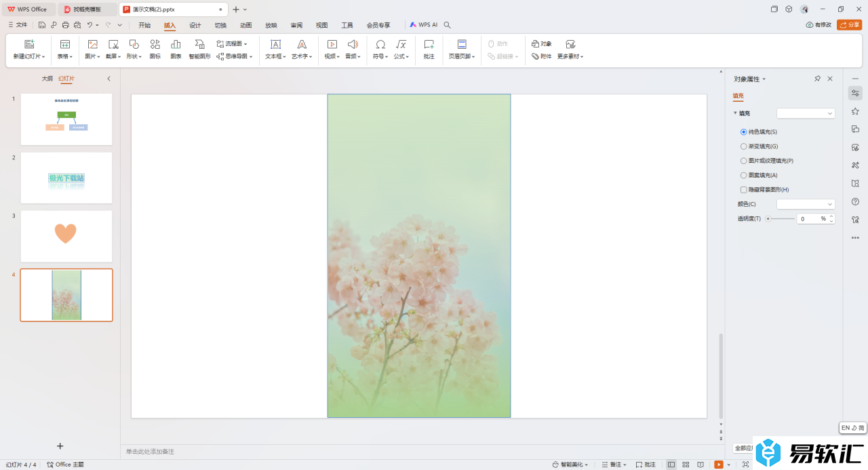
Task: Click the 图标 (Icons) ribbon button
Action: click(x=155, y=48)
